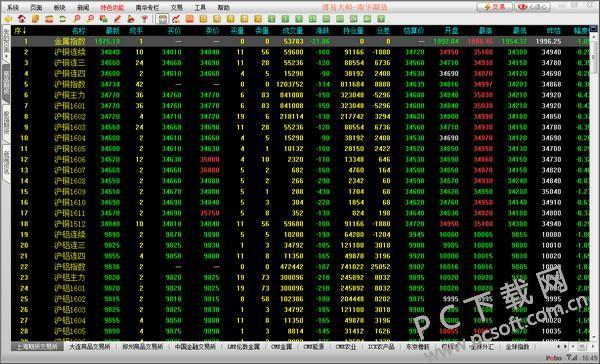The height and width of the screenshot is (364, 600).
Task: Click the zoom in magnifier icon
Action: point(77,19)
